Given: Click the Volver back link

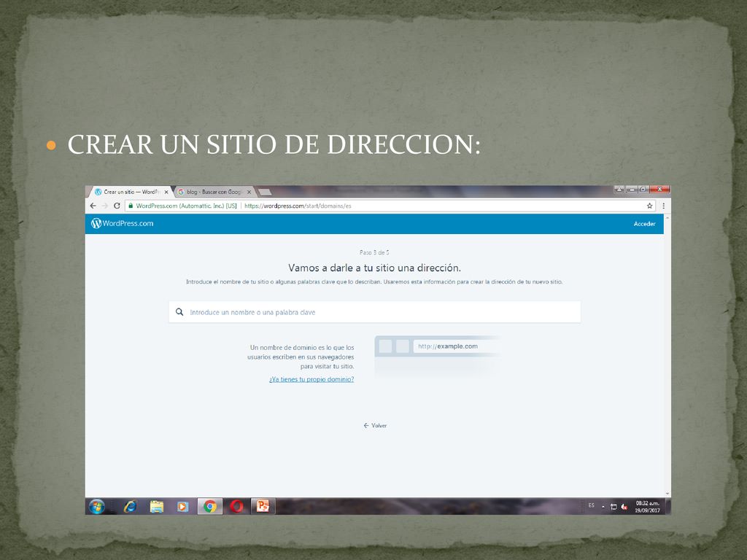Looking at the screenshot, I should point(375,426).
